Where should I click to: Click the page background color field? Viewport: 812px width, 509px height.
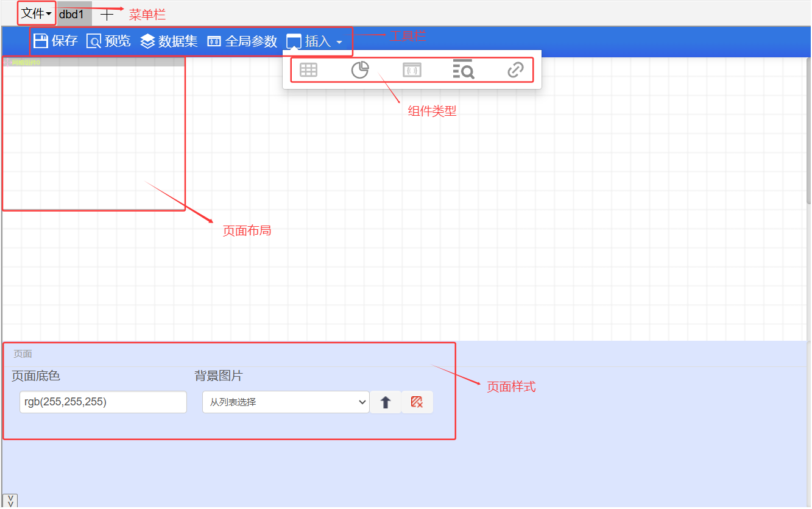(103, 402)
